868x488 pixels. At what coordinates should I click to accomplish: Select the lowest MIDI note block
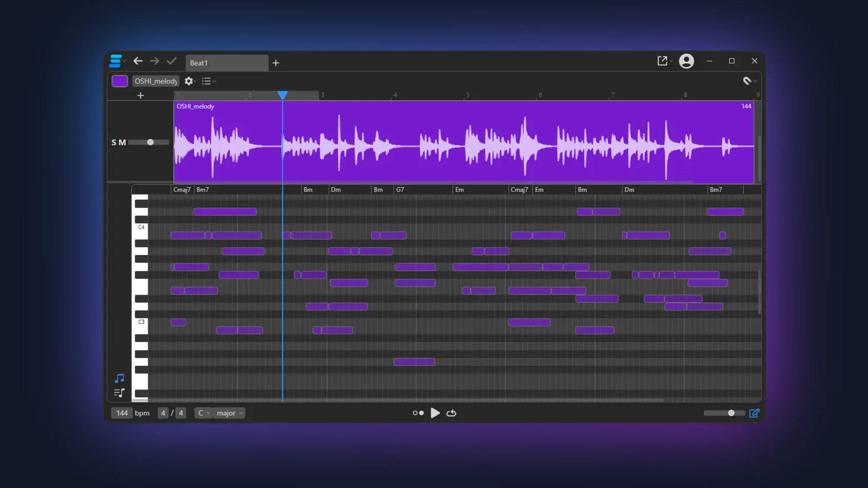click(x=414, y=362)
